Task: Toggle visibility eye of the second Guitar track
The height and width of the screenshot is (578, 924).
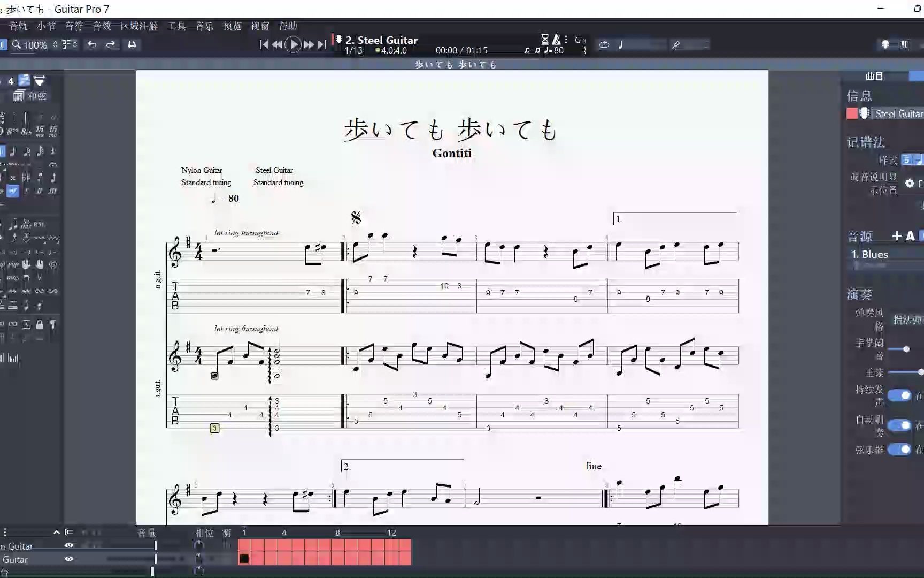Action: point(69,559)
